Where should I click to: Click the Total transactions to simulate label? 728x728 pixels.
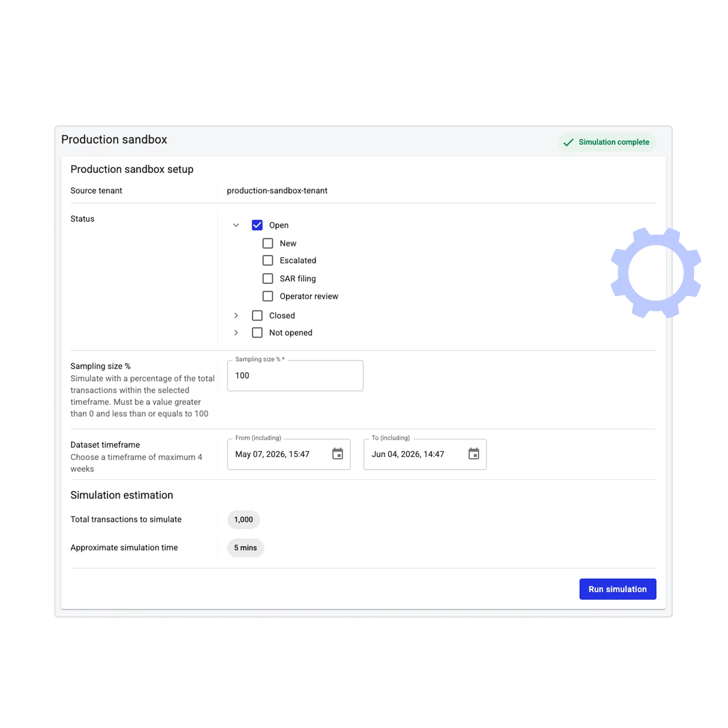click(x=126, y=520)
